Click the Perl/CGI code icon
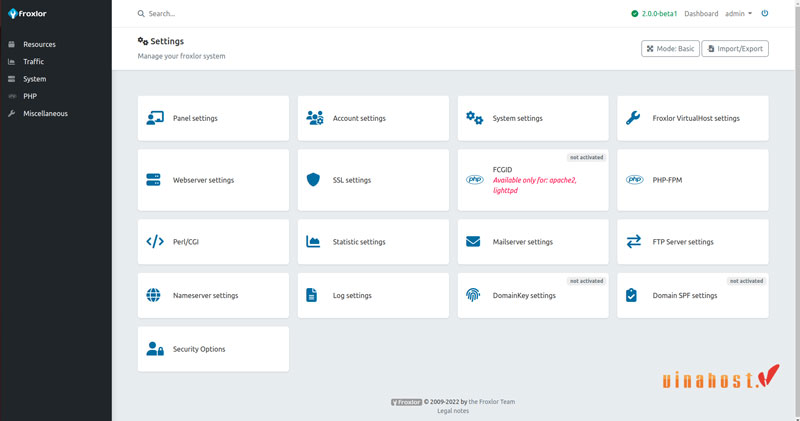Image resolution: width=800 pixels, height=421 pixels. [155, 242]
